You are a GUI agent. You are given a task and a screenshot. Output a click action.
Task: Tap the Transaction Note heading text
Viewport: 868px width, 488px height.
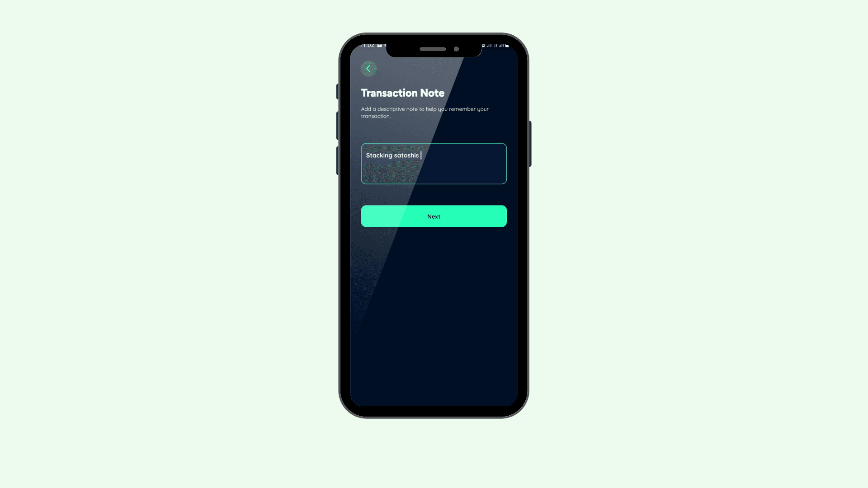coord(402,93)
